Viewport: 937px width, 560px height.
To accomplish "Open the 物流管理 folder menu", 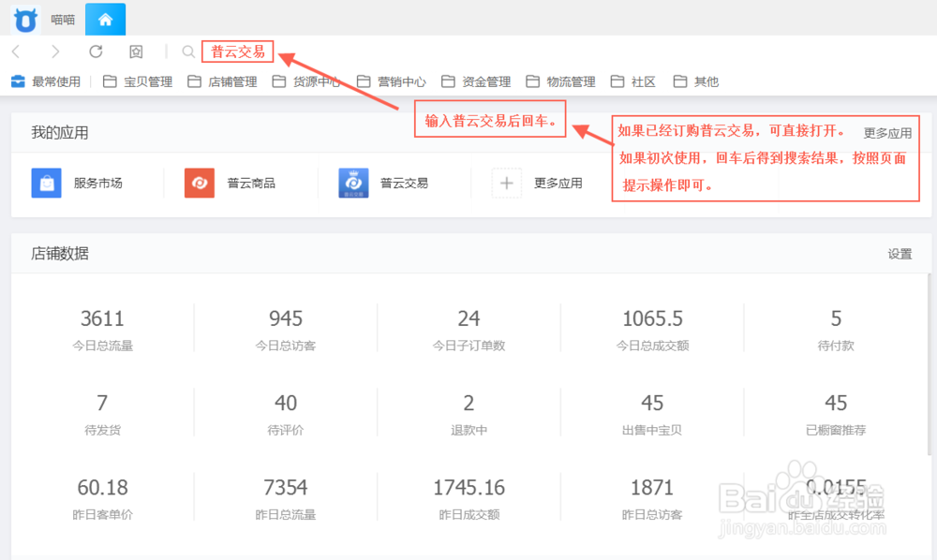I will coord(561,81).
